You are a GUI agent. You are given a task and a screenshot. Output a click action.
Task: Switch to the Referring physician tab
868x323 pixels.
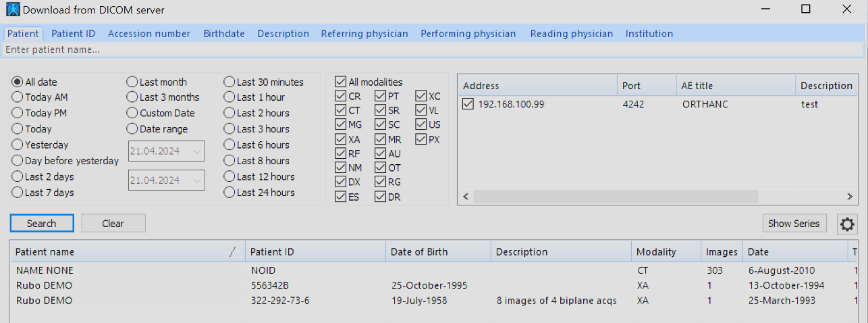click(364, 34)
